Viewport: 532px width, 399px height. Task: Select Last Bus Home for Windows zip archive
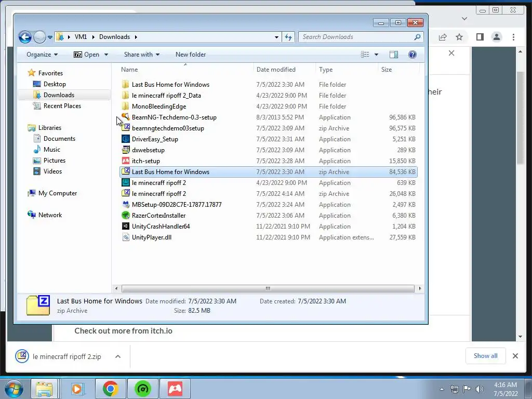269,171
